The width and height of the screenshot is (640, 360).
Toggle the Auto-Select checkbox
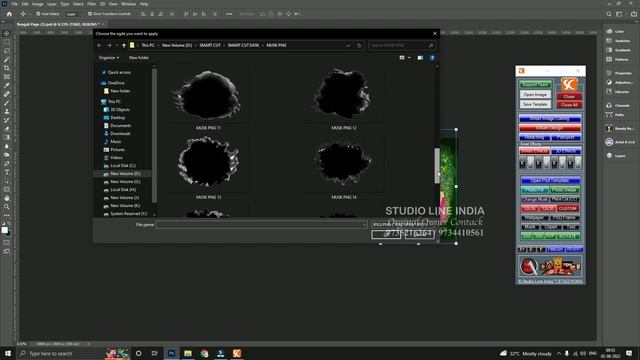38,14
